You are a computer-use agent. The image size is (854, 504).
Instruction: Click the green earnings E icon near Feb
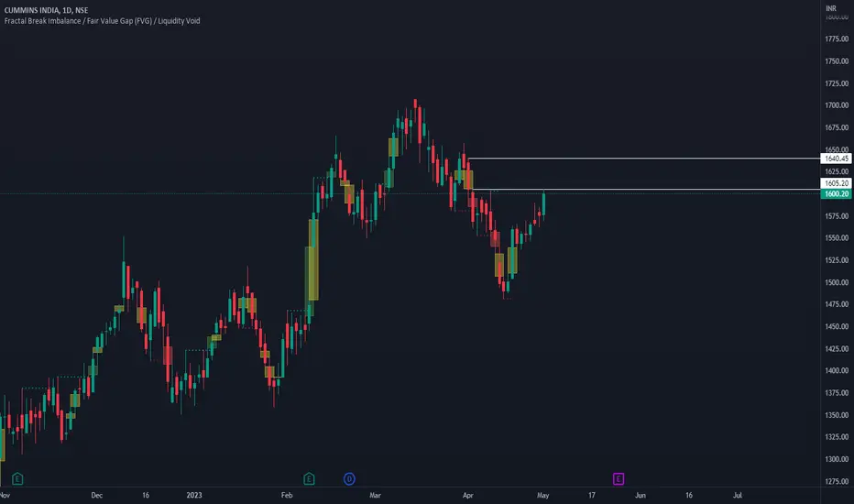(x=309, y=479)
